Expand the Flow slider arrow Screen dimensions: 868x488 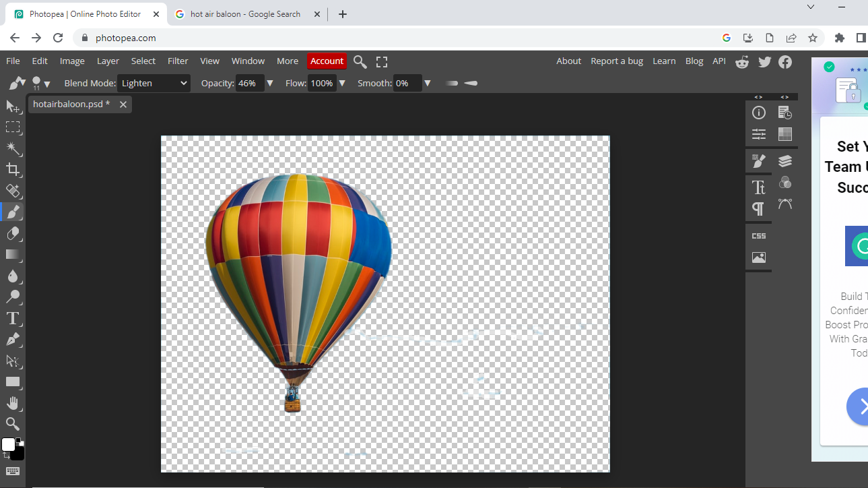click(x=342, y=83)
